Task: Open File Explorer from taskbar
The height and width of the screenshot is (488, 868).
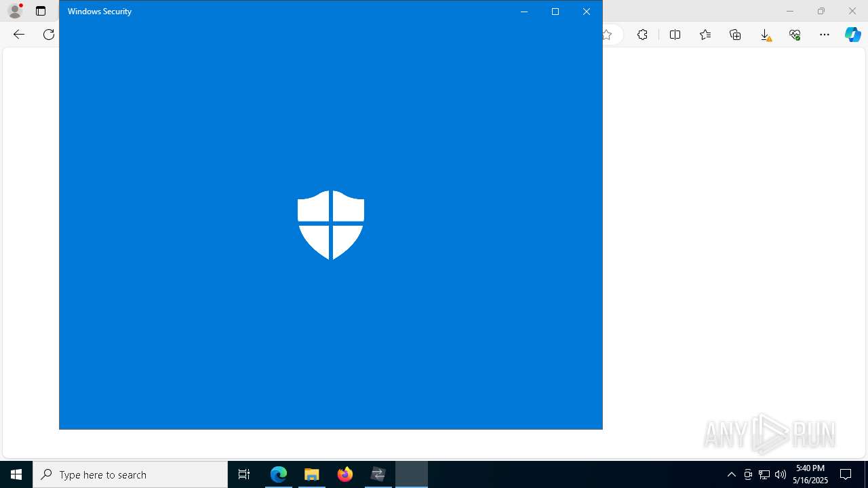Action: tap(312, 474)
